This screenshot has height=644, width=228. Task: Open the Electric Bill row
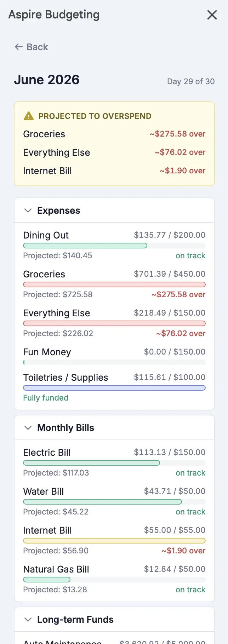point(114,462)
